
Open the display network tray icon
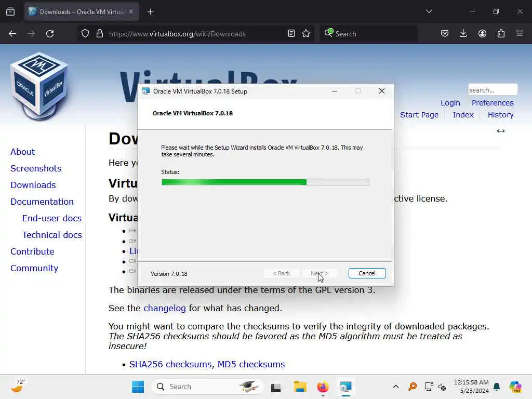point(429,387)
